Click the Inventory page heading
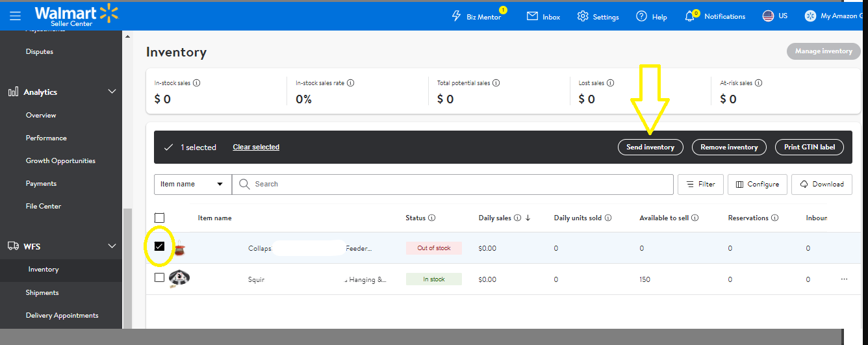The height and width of the screenshot is (345, 868). pyautogui.click(x=176, y=53)
